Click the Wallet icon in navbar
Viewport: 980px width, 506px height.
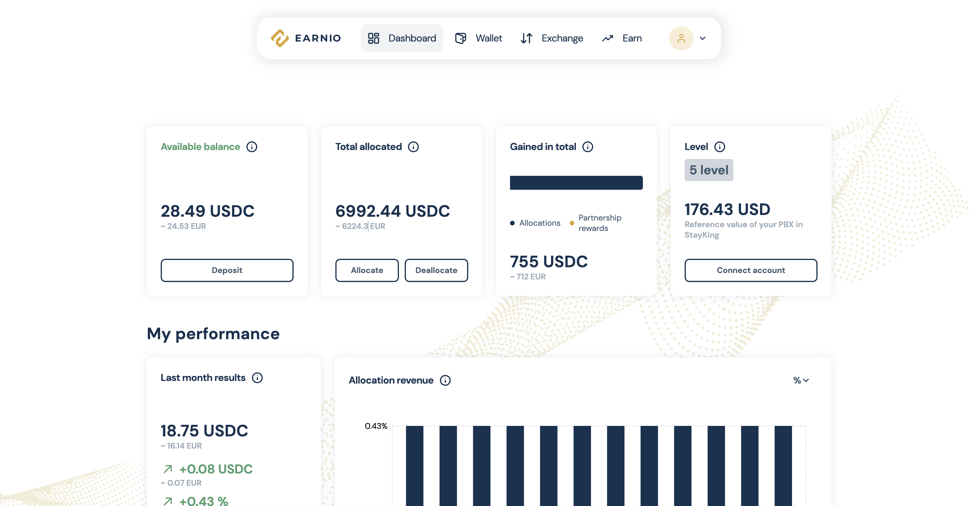coord(461,38)
